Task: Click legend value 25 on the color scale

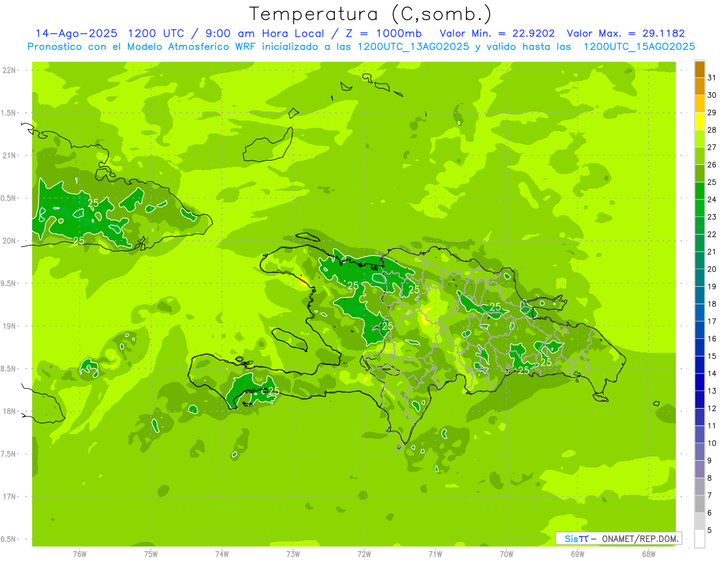Action: (x=712, y=182)
